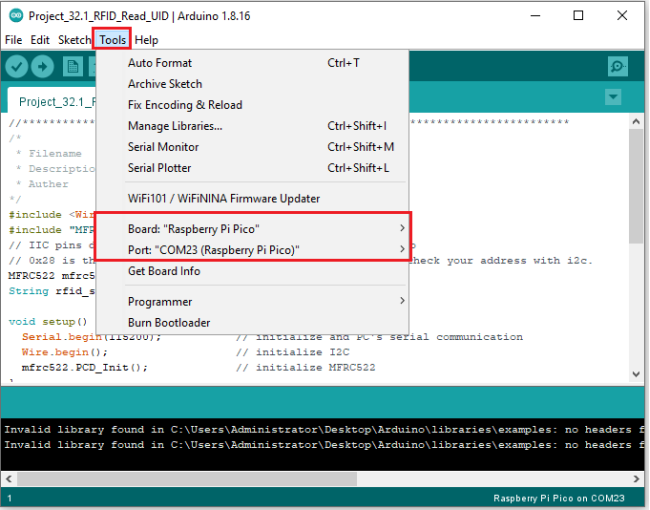Minimize the Arduino window
This screenshot has height=510, width=650.
point(536,16)
